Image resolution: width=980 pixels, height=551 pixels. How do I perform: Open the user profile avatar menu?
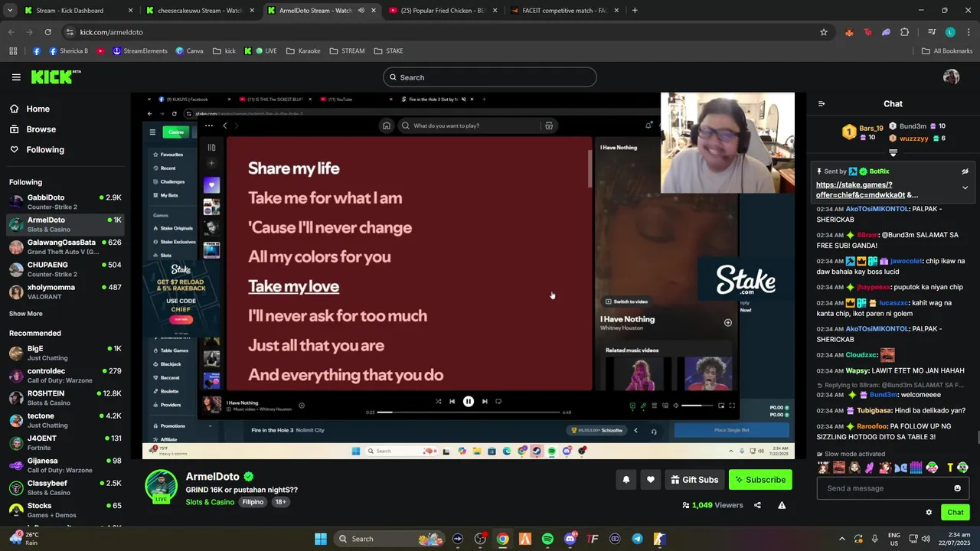[952, 77]
